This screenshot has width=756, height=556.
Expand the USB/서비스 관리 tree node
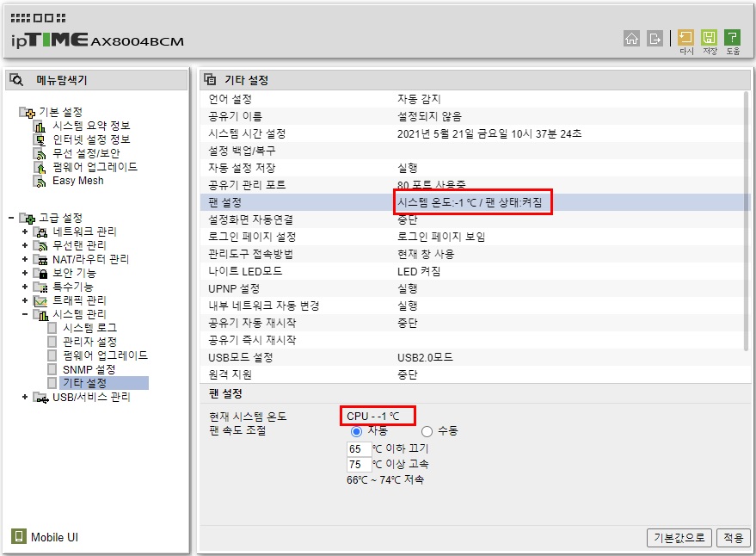(x=25, y=397)
